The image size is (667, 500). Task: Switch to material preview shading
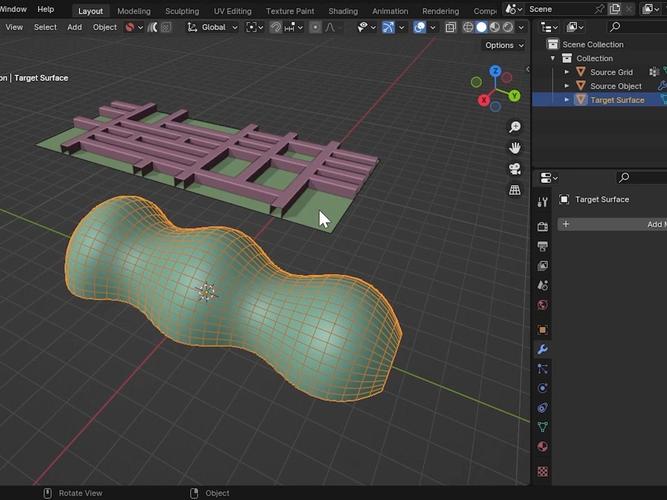pos(494,27)
